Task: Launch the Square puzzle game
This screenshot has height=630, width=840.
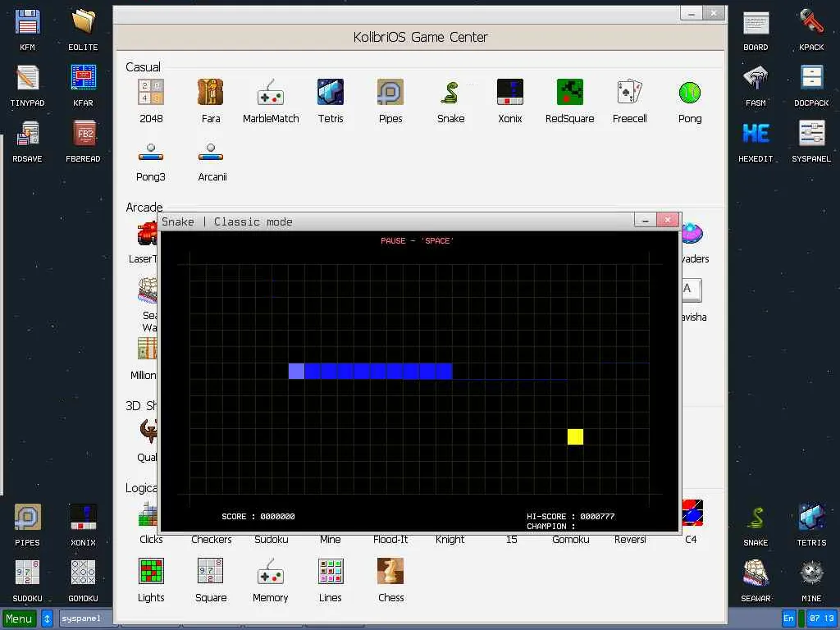Action: (x=211, y=571)
